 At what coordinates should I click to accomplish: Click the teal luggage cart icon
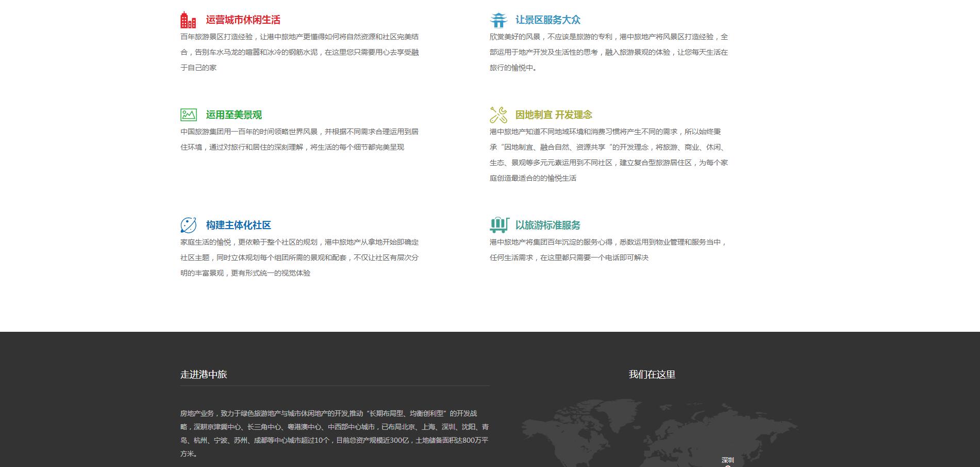coord(499,225)
